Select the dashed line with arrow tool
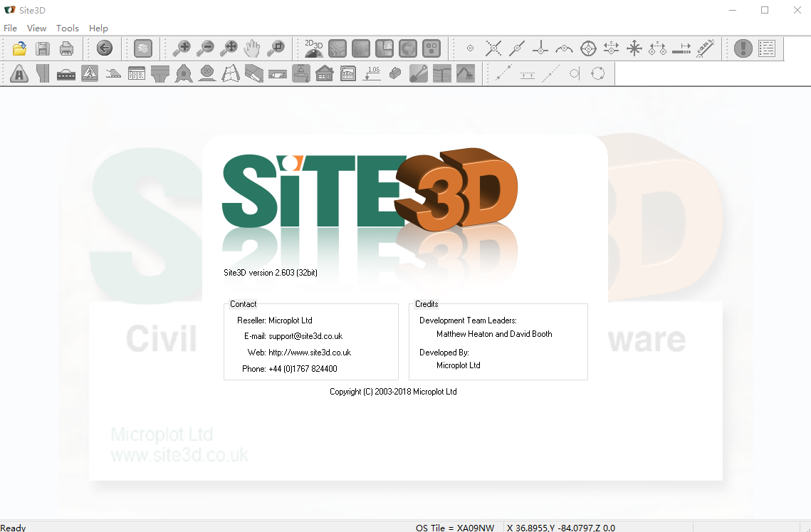 pyautogui.click(x=551, y=74)
